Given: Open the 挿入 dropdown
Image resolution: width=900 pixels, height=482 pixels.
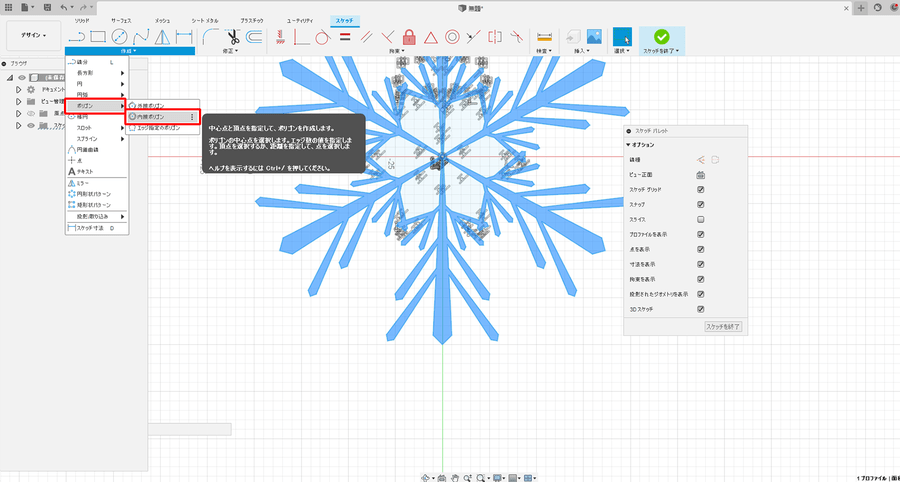Looking at the screenshot, I should tap(581, 51).
